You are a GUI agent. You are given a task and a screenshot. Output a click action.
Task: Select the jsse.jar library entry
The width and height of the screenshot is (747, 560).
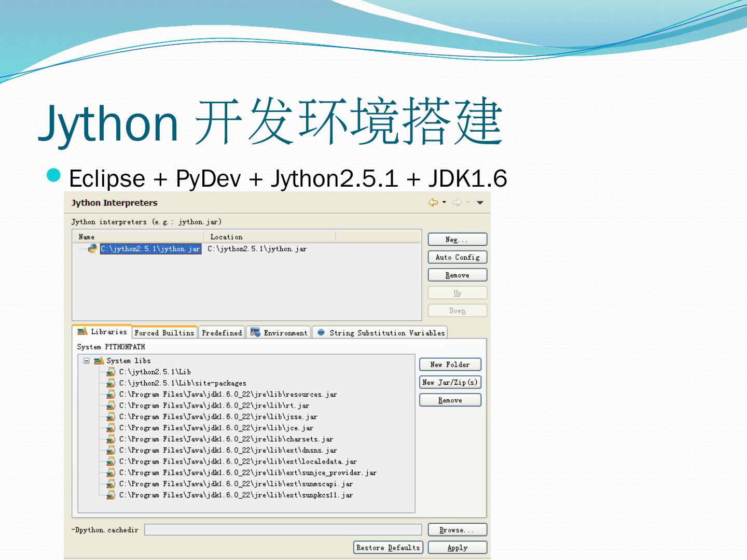pyautogui.click(x=218, y=417)
